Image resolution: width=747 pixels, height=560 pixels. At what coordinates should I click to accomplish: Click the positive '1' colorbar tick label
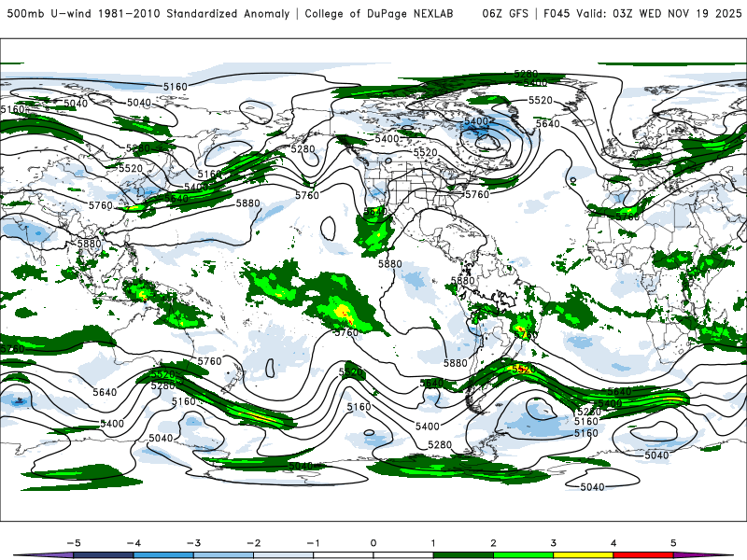[433, 543]
